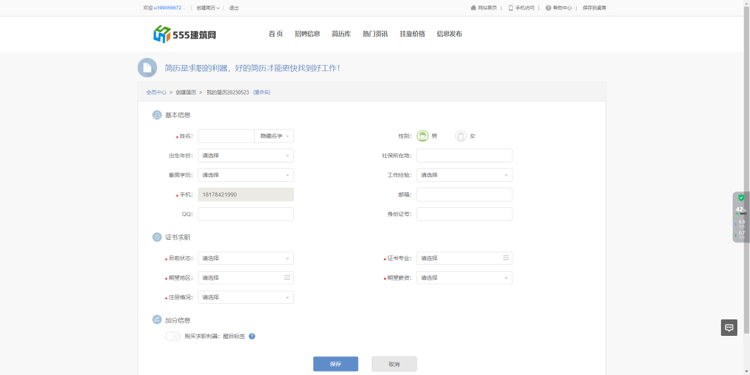Open the 期望薪资 dropdown

point(464,278)
